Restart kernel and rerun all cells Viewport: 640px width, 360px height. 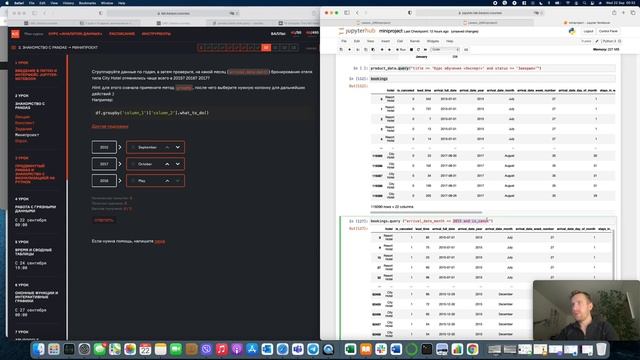point(425,49)
